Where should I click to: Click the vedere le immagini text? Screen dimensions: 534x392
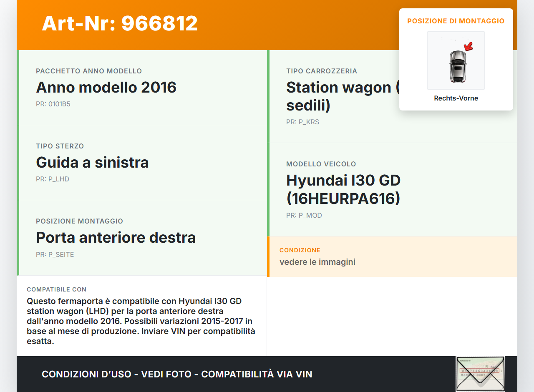pos(317,262)
